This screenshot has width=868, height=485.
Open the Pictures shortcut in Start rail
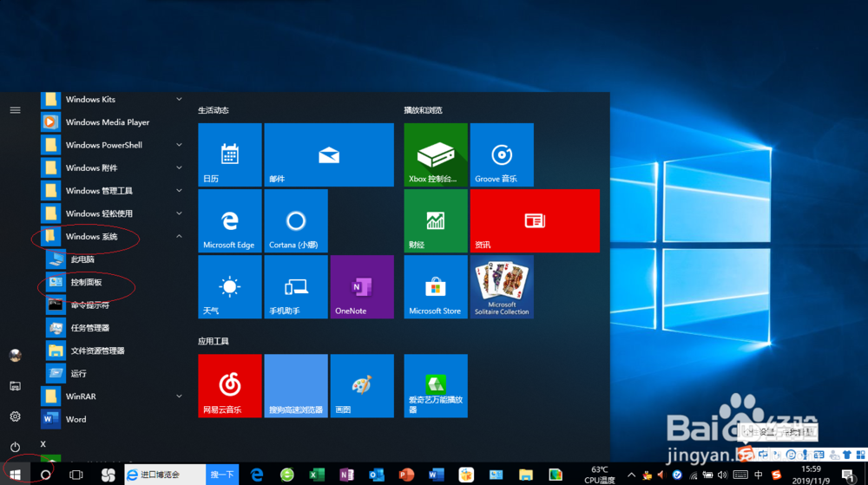tap(15, 386)
